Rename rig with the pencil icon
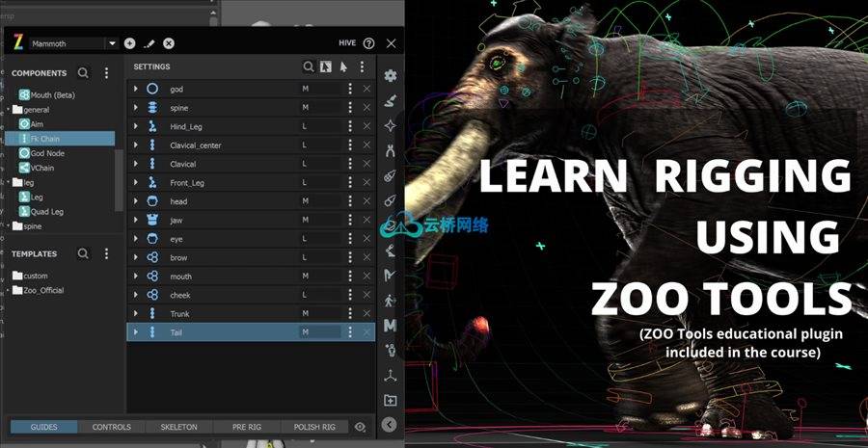This screenshot has height=448, width=868. [x=149, y=43]
